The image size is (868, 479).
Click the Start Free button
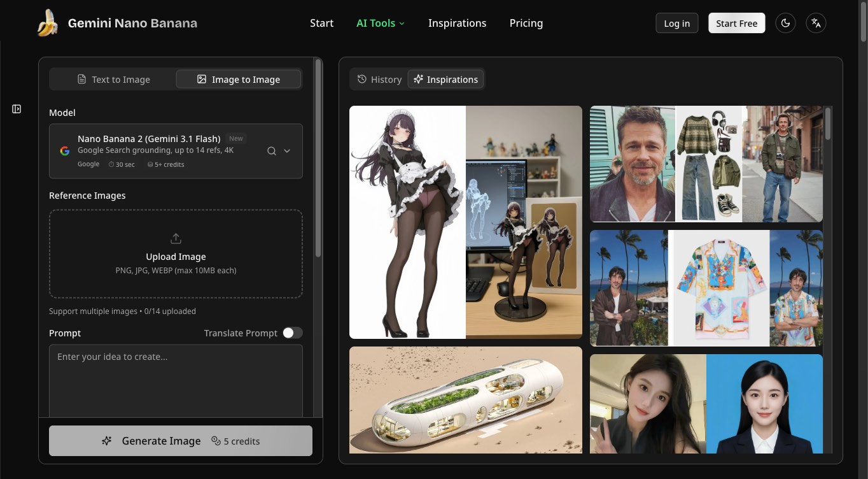[736, 24]
